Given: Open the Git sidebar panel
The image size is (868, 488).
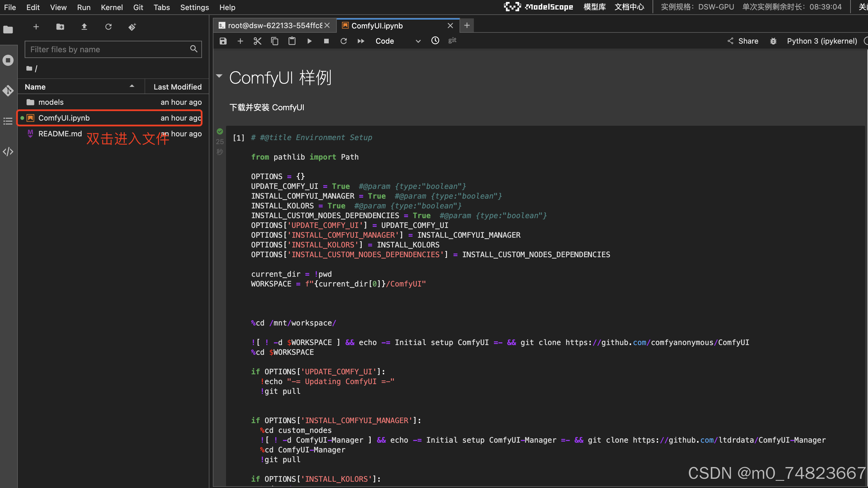Looking at the screenshot, I should pos(8,90).
